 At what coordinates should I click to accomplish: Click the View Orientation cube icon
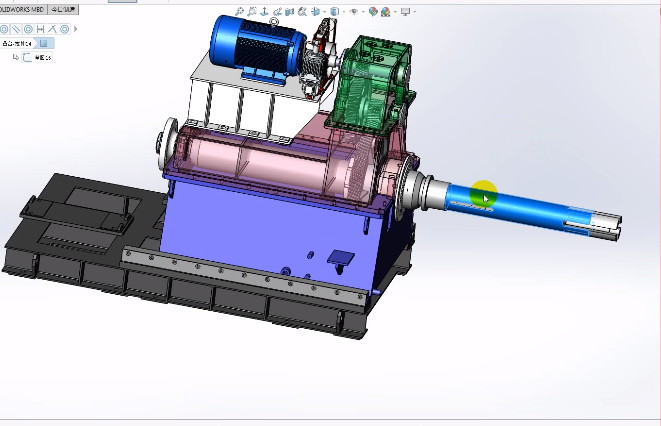point(315,12)
